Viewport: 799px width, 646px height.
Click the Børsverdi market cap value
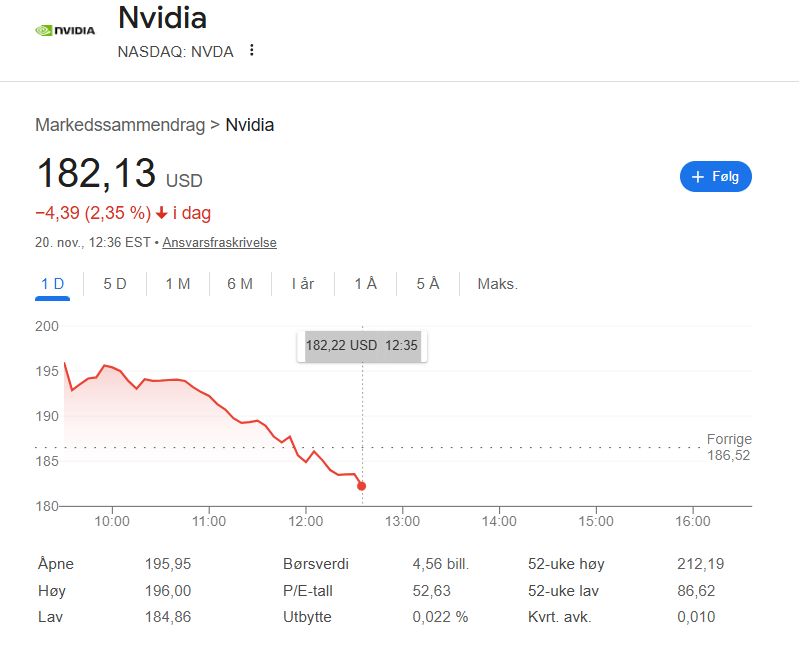pyautogui.click(x=440, y=564)
